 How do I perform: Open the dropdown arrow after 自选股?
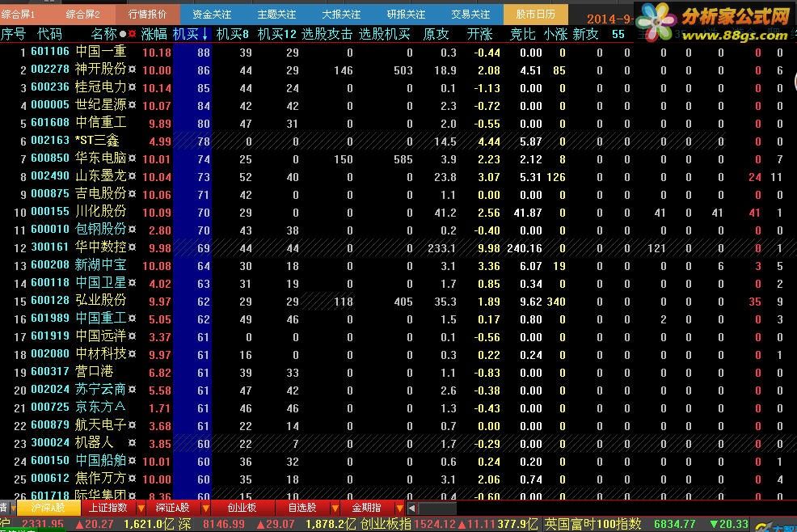pos(335,508)
